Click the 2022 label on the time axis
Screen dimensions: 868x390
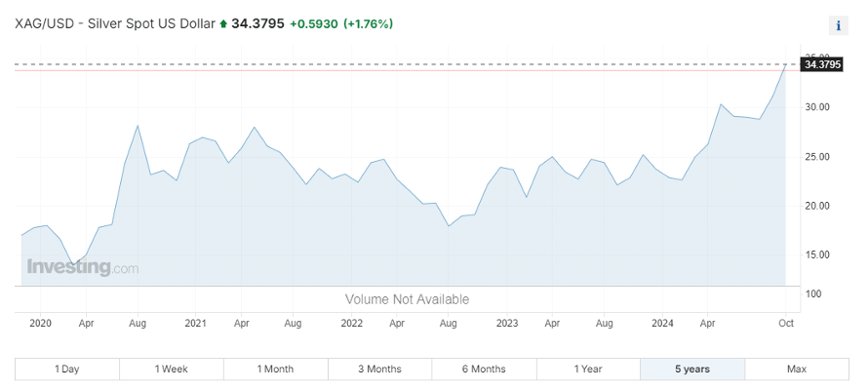point(351,323)
